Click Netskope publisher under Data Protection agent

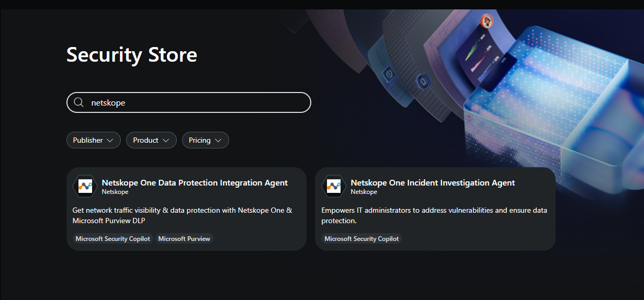pos(115,192)
